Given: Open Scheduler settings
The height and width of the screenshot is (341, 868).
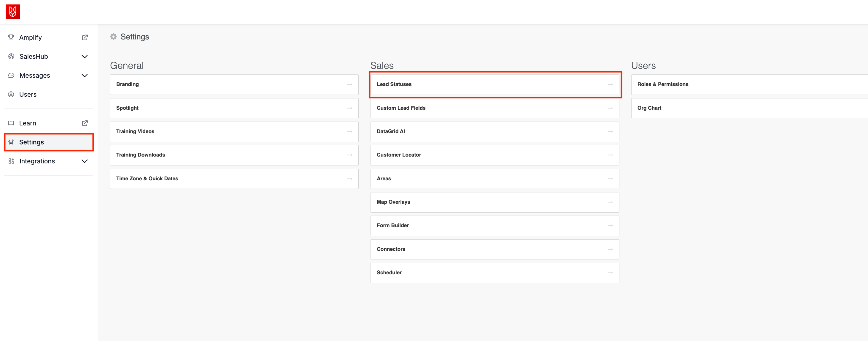Looking at the screenshot, I should click(x=495, y=273).
